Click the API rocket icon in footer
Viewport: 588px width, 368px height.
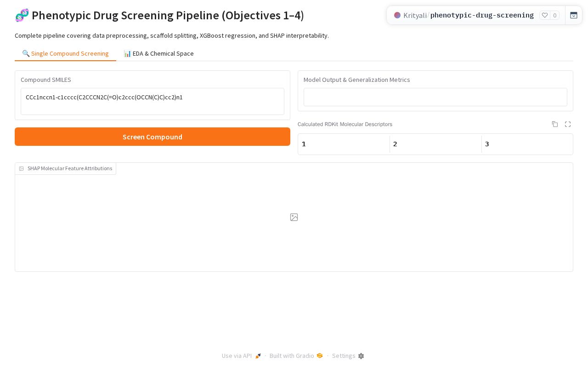pyautogui.click(x=258, y=356)
